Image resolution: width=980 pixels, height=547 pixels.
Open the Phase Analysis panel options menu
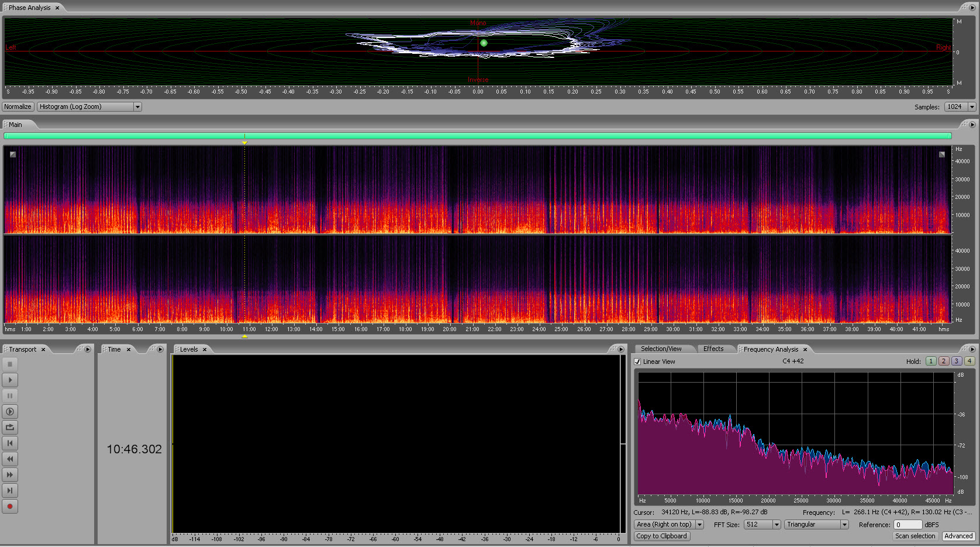[x=972, y=8]
